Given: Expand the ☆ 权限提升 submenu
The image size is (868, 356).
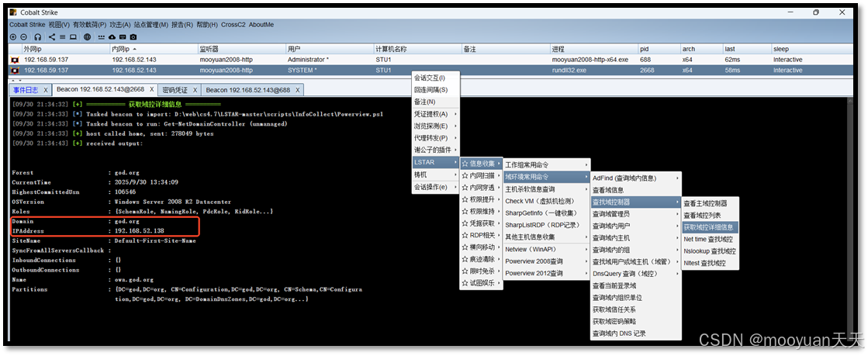Looking at the screenshot, I should click(x=481, y=199).
